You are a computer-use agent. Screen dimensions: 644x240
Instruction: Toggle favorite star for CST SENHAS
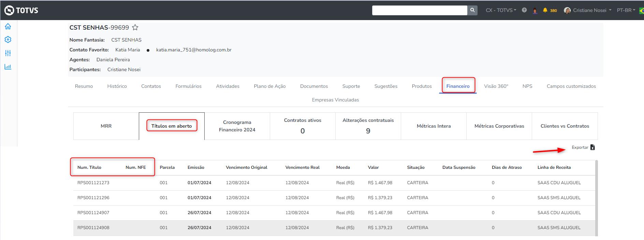[x=135, y=28]
